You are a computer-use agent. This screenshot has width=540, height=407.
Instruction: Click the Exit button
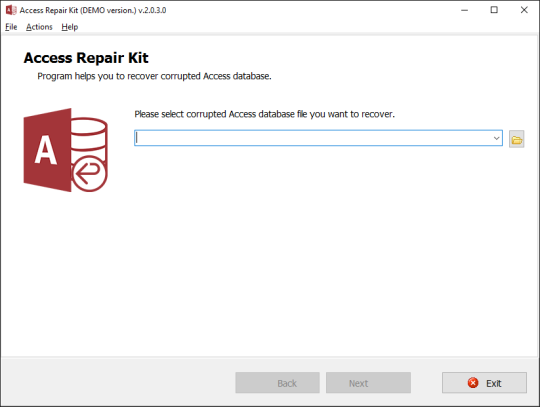click(484, 383)
